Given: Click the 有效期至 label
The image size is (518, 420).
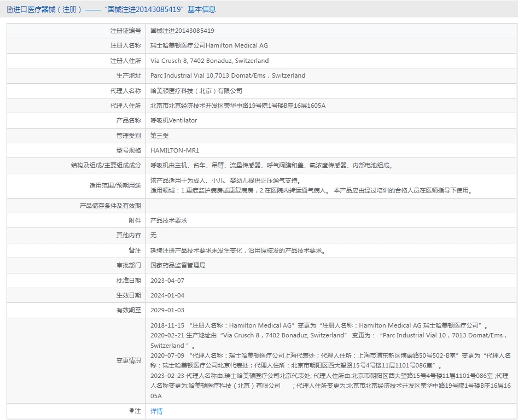Looking at the screenshot, I should (129, 311).
